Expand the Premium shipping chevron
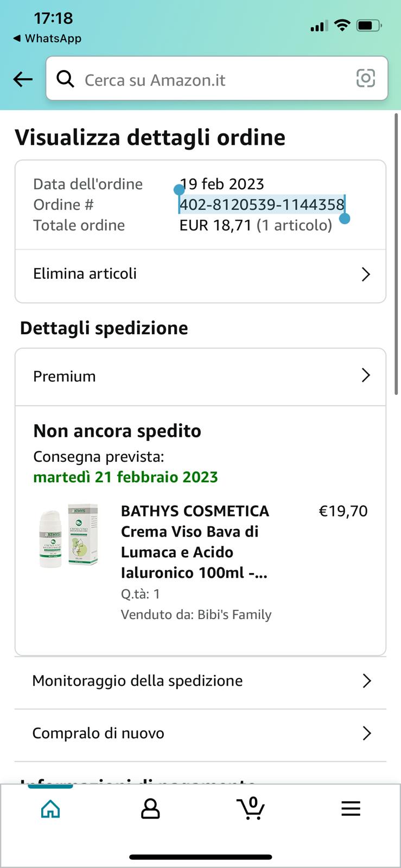Image resolution: width=401 pixels, height=868 pixels. pyautogui.click(x=366, y=375)
